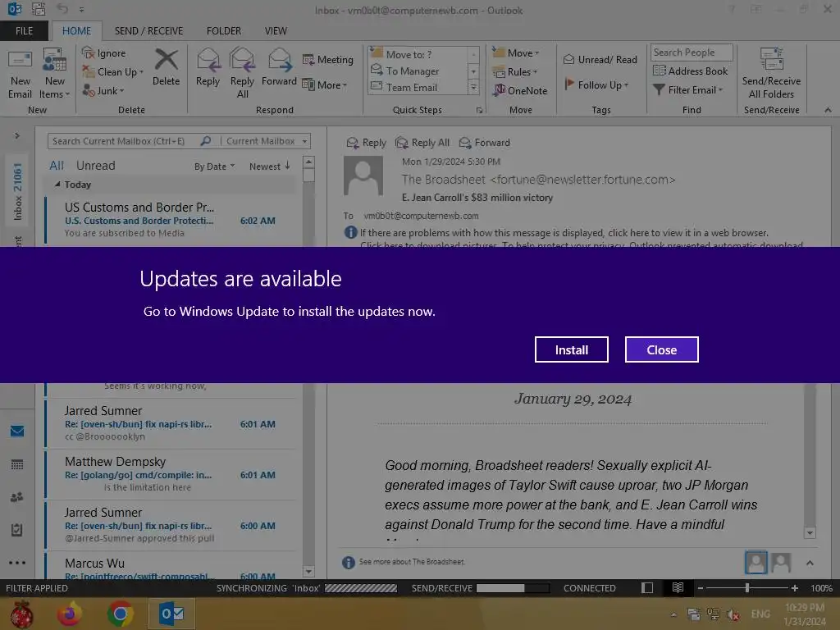This screenshot has height=630, width=840.
Task: Open the Follow Up flag dropdown
Action: pyautogui.click(x=596, y=84)
